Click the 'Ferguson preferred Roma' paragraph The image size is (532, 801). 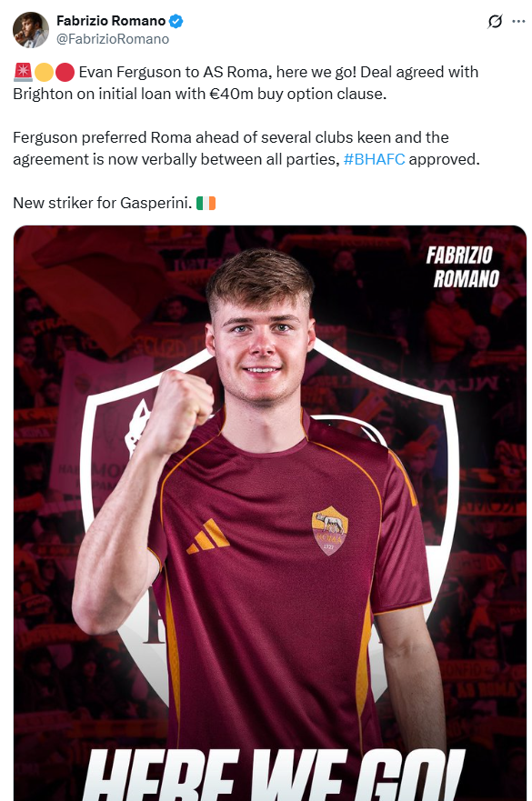tap(246, 148)
